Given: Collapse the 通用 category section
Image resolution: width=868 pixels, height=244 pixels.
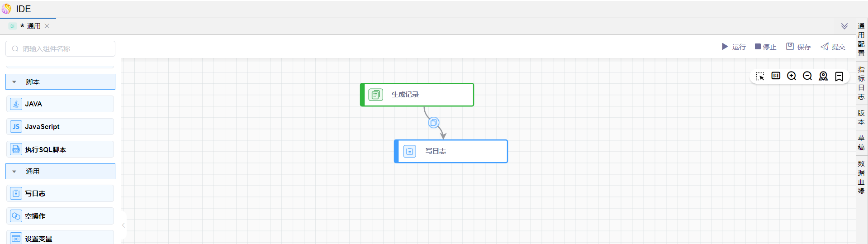Looking at the screenshot, I should point(14,172).
